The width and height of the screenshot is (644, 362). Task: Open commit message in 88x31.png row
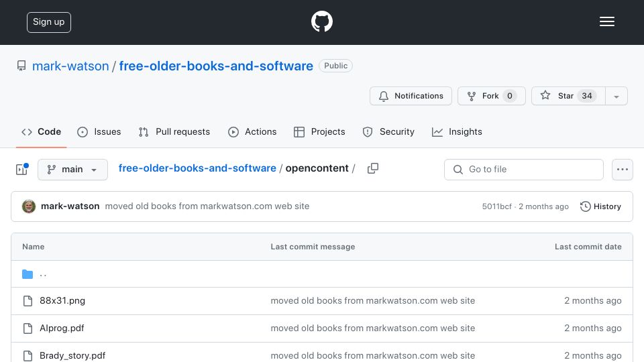(x=372, y=301)
